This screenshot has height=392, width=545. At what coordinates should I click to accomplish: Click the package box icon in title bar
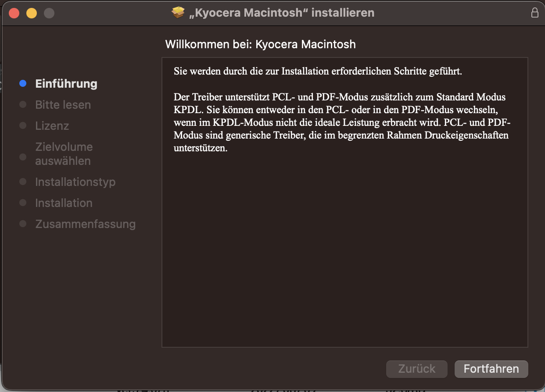(x=178, y=13)
